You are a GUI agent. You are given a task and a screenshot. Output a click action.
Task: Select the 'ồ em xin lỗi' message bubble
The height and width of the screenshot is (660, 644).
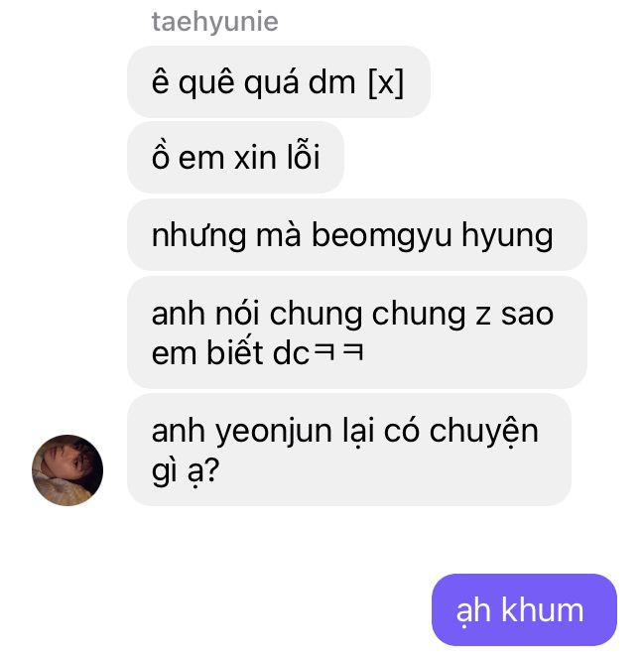236,158
